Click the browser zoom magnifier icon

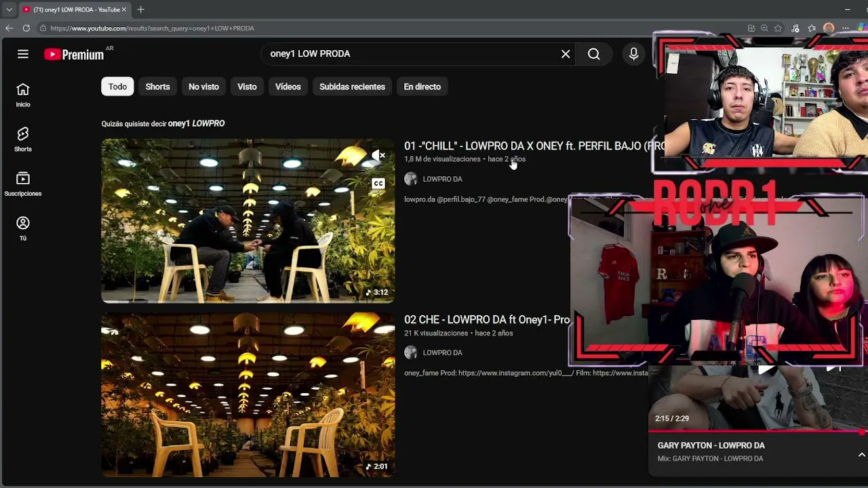[764, 28]
